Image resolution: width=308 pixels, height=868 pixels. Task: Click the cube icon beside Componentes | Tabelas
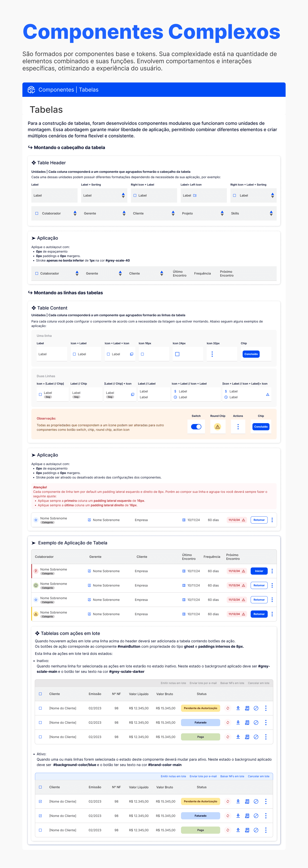31,90
